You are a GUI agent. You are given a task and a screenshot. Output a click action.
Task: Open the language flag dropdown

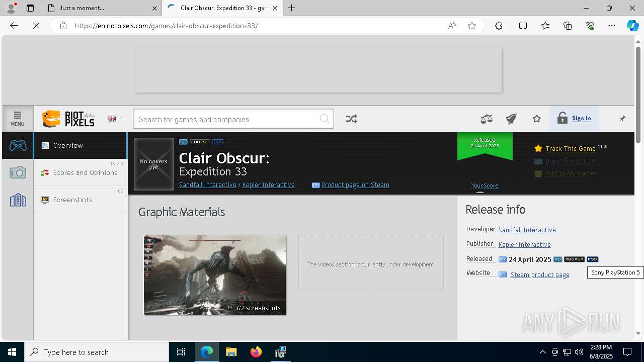point(115,119)
